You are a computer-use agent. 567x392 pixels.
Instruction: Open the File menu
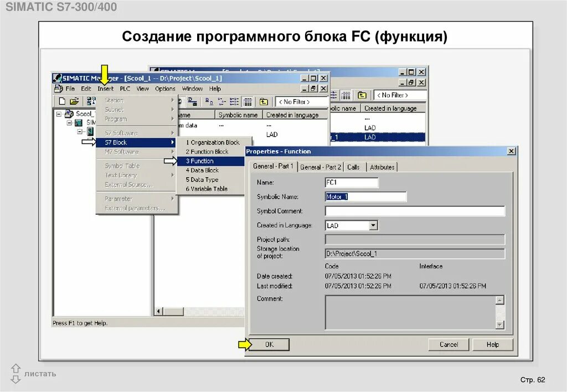tap(70, 89)
